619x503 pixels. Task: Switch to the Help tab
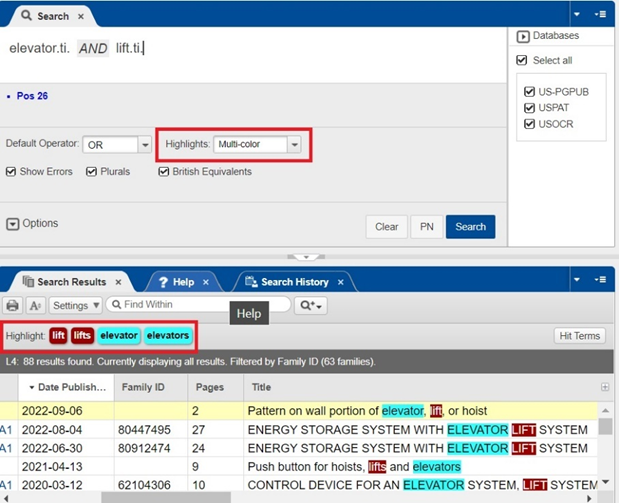click(183, 282)
